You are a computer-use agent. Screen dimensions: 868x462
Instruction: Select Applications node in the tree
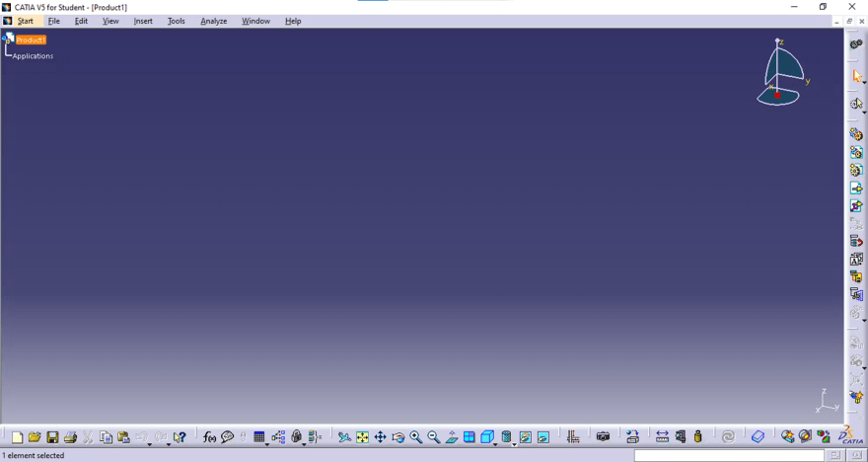point(33,56)
